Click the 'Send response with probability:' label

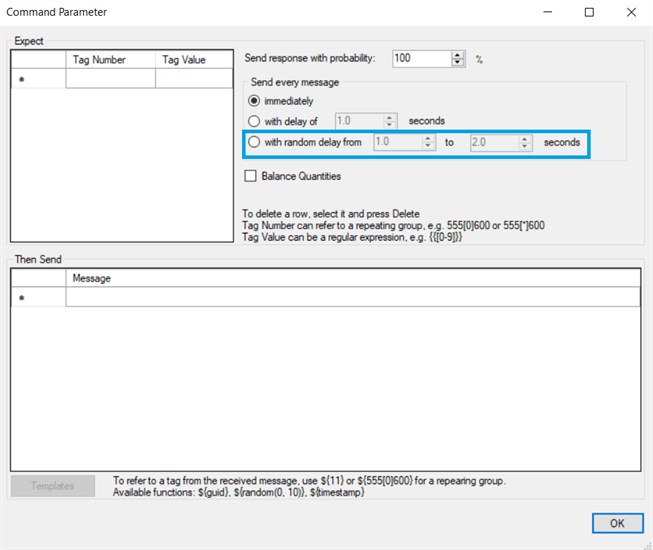tap(310, 58)
